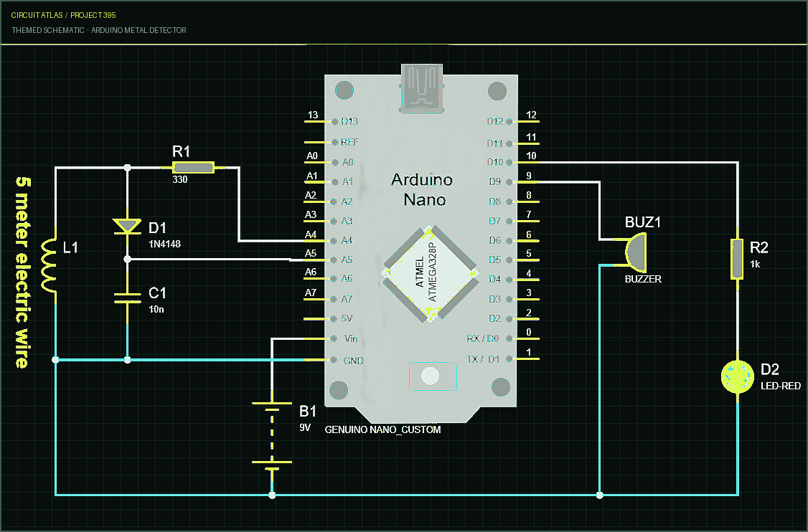
Task: Click the RX / D0 pin label
Action: (x=482, y=338)
